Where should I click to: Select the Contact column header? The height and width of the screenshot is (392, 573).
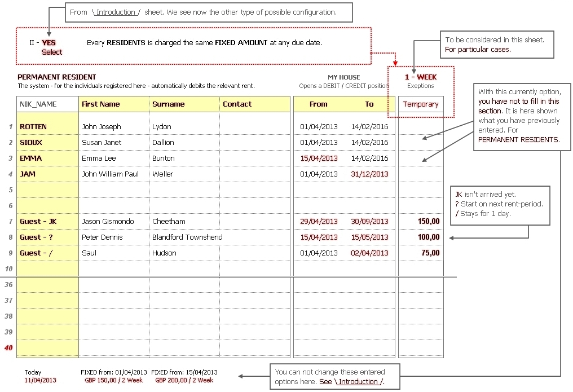tap(255, 104)
